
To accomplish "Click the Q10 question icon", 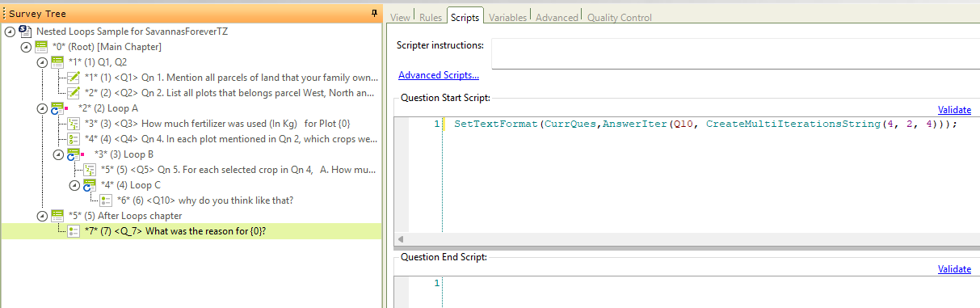I will point(106,200).
